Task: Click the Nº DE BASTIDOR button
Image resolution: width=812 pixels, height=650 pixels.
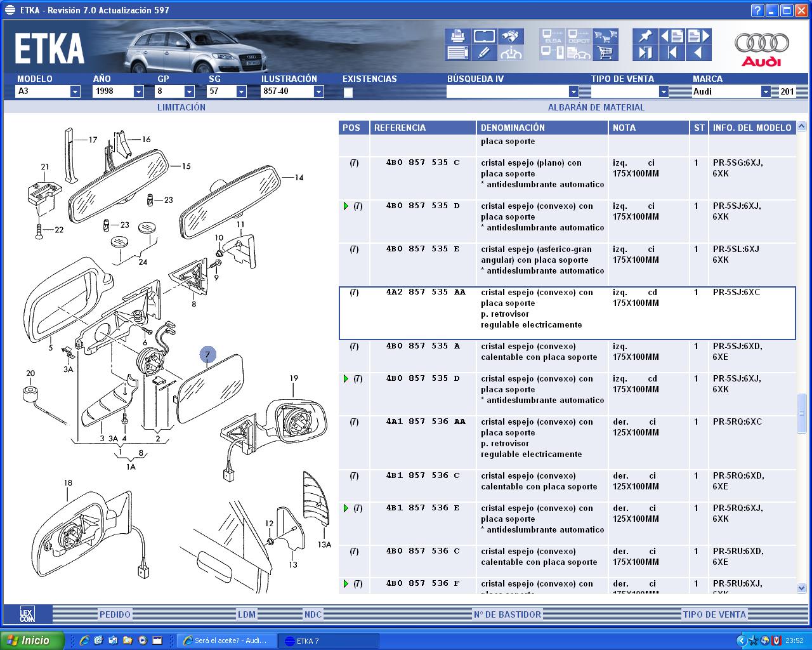Action: [507, 614]
